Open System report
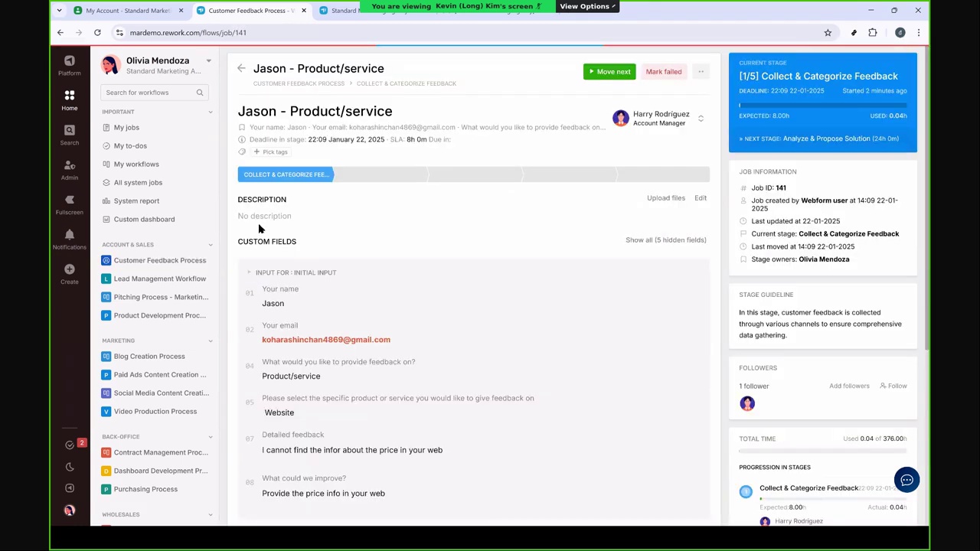The height and width of the screenshot is (551, 980). click(136, 201)
